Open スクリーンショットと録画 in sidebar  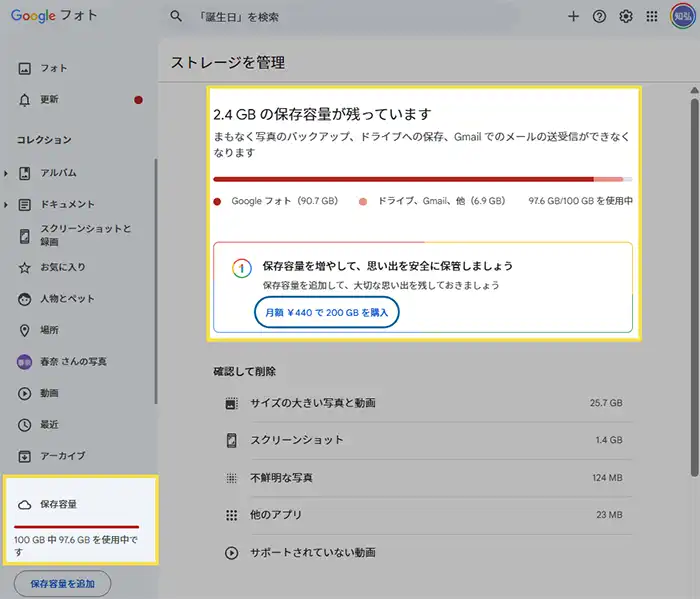click(x=86, y=235)
